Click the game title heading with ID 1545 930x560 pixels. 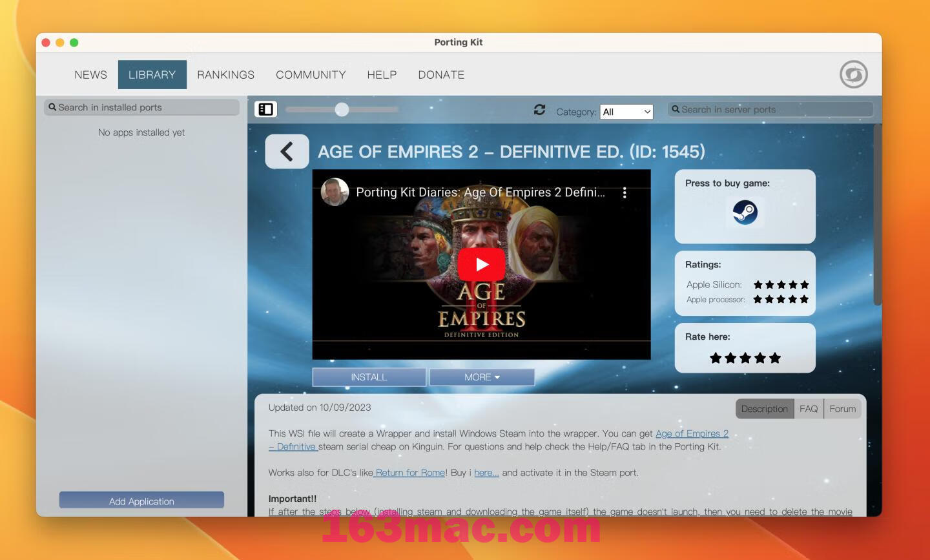[x=512, y=152]
